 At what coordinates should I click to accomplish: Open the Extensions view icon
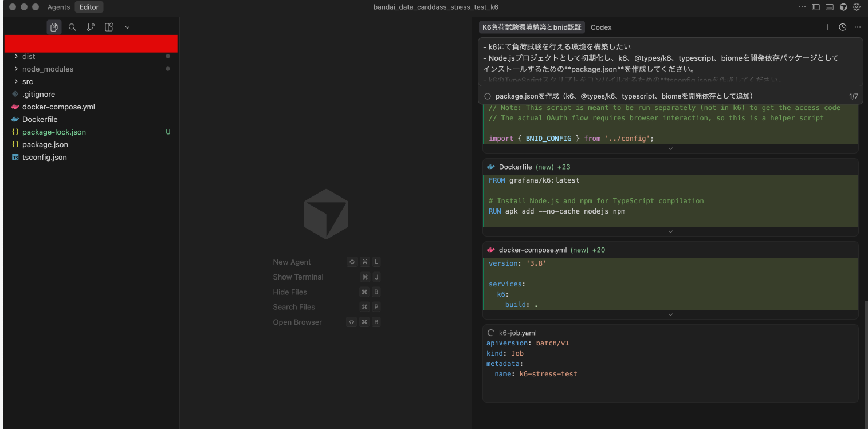point(109,27)
